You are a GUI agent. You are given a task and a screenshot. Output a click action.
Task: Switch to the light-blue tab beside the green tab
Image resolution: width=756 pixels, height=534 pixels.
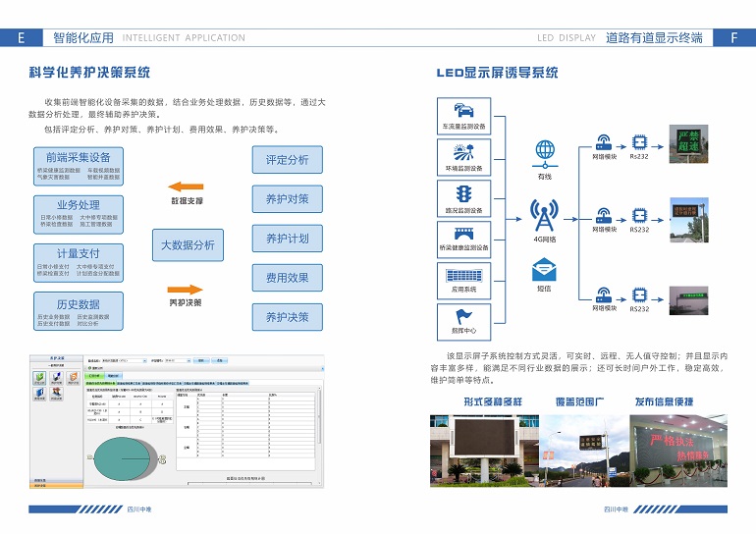click(x=113, y=375)
